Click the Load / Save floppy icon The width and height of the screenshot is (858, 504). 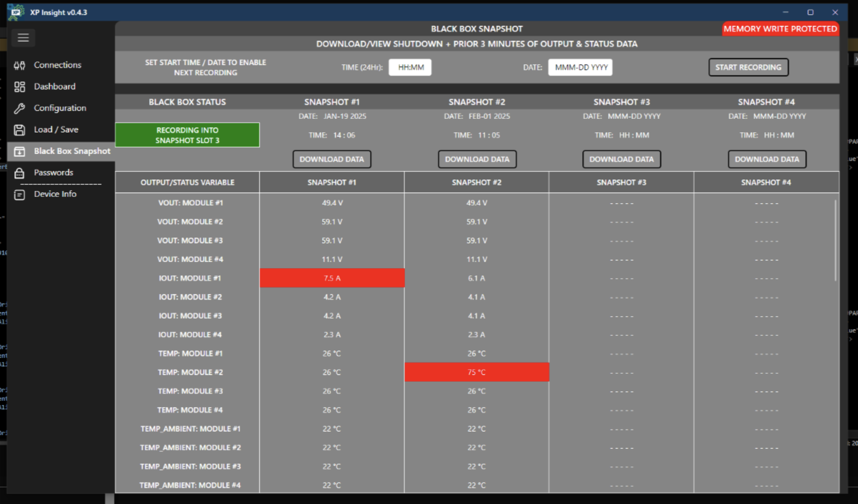coord(19,130)
